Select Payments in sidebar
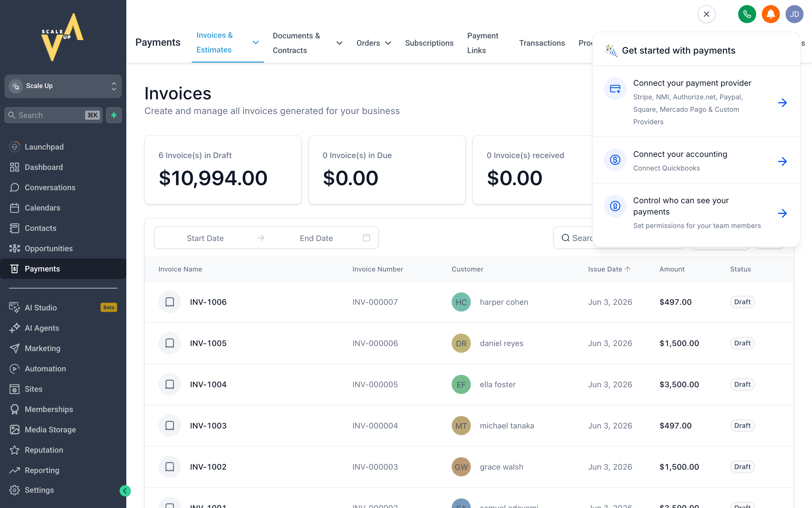 coord(63,269)
